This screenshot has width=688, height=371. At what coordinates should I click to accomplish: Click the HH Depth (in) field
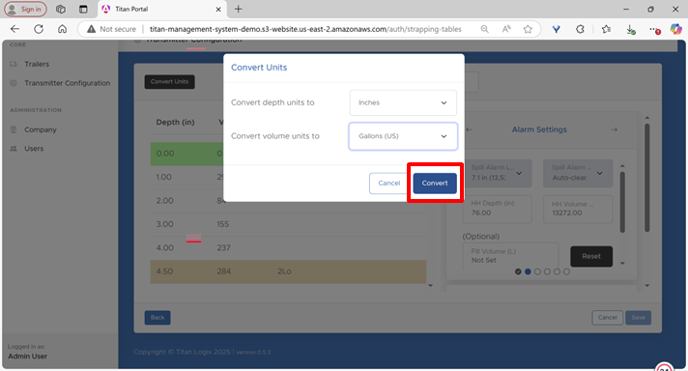pos(497,209)
